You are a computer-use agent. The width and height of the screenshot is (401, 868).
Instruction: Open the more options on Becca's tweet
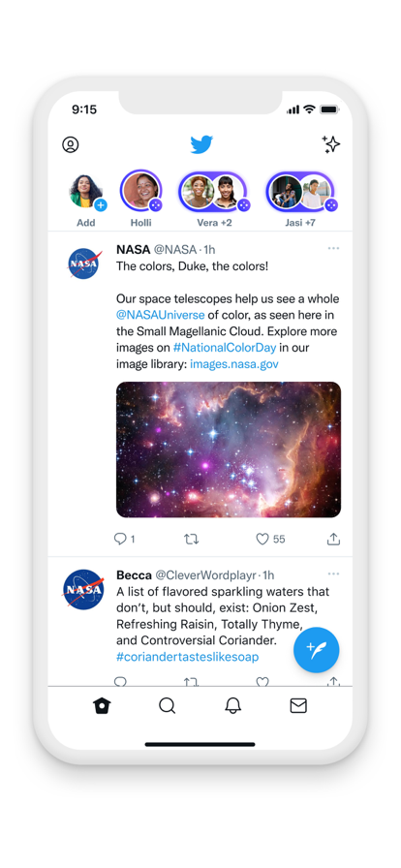click(x=333, y=574)
